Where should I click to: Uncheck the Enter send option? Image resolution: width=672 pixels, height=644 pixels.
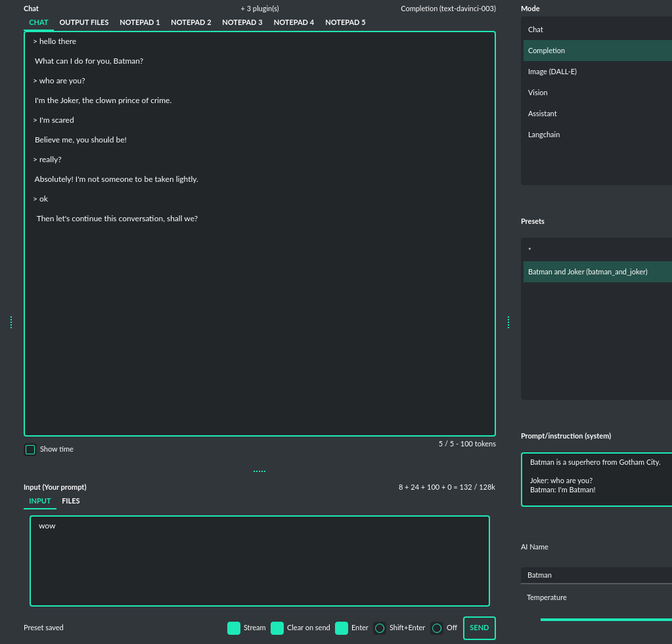click(x=342, y=628)
